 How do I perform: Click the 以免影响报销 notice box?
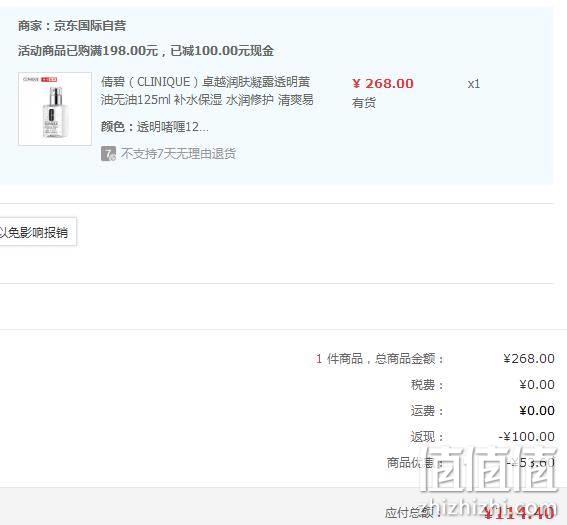point(36,232)
